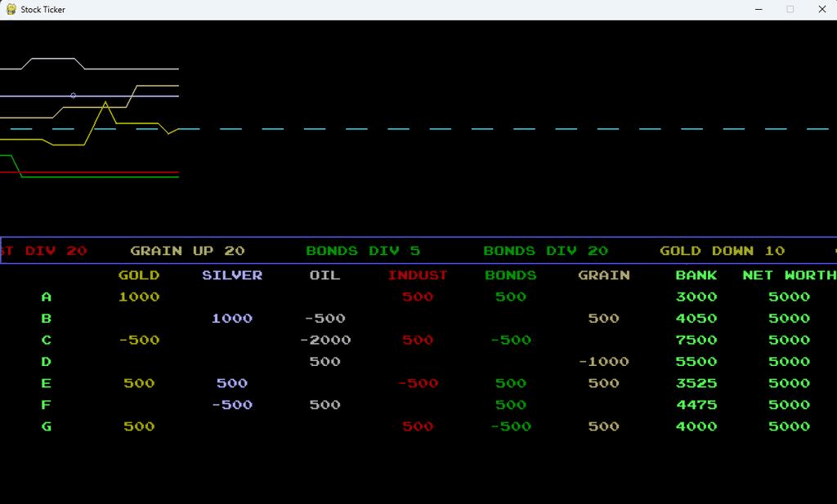Click player B's BANK balance of 4050
Image resolution: width=837 pixels, height=504 pixels.
click(696, 319)
